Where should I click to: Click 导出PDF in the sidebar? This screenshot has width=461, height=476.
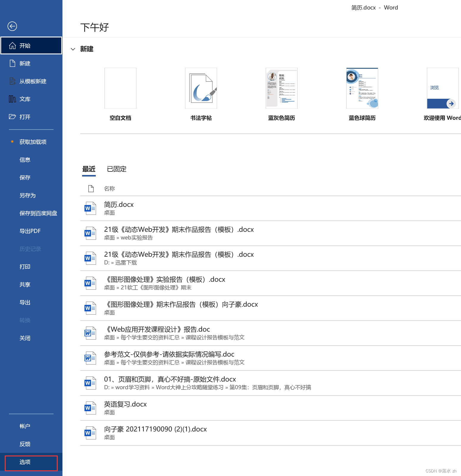click(x=31, y=231)
